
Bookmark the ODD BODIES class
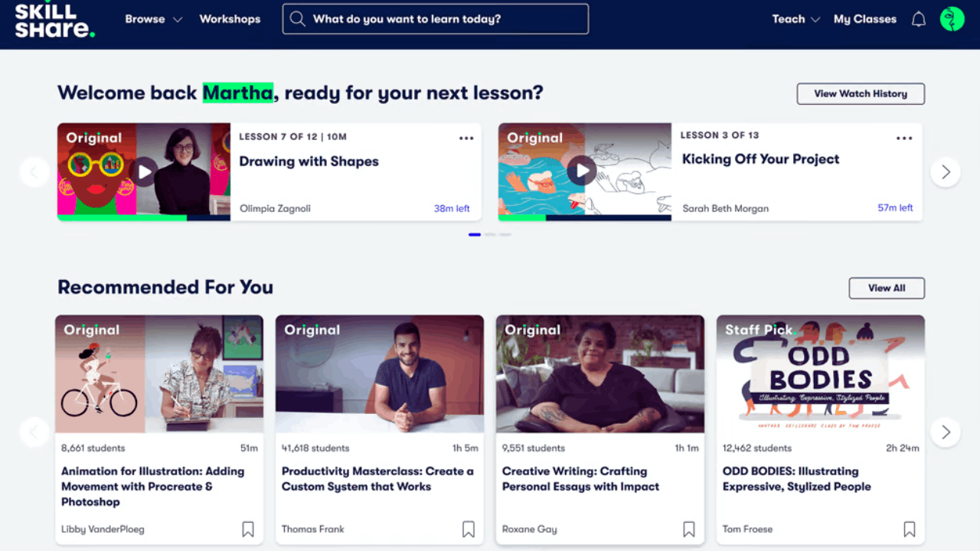(x=910, y=529)
